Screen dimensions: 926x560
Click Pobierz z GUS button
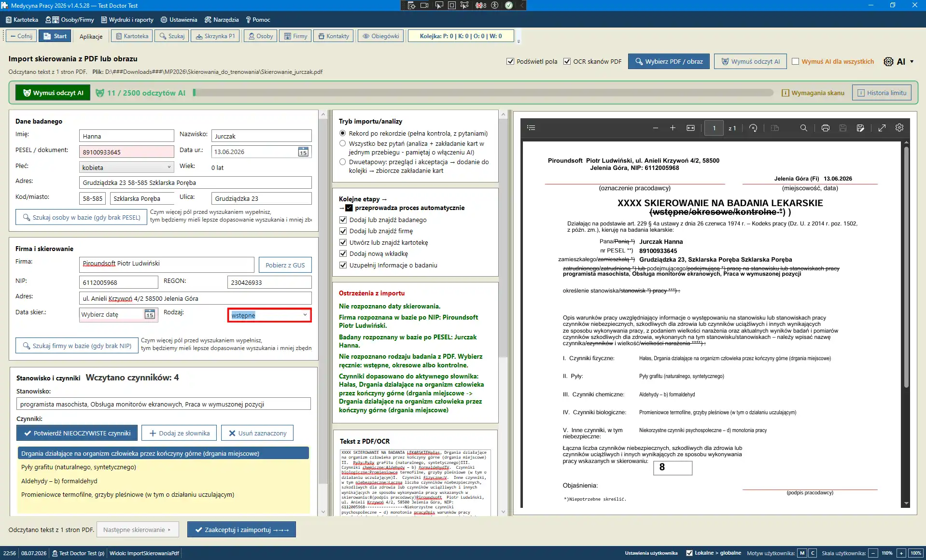point(285,265)
